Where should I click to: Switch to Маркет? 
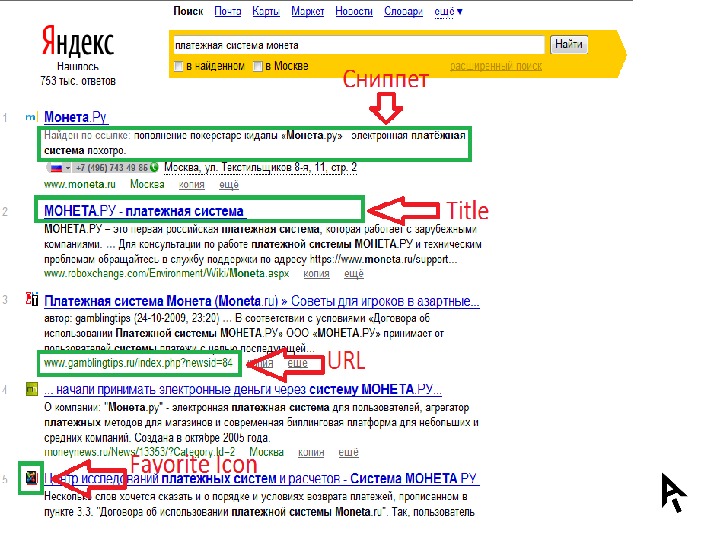click(x=308, y=11)
